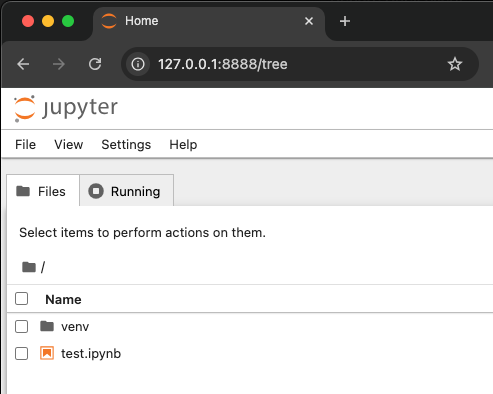Click the venv folder icon
The height and width of the screenshot is (394, 493).
(47, 326)
